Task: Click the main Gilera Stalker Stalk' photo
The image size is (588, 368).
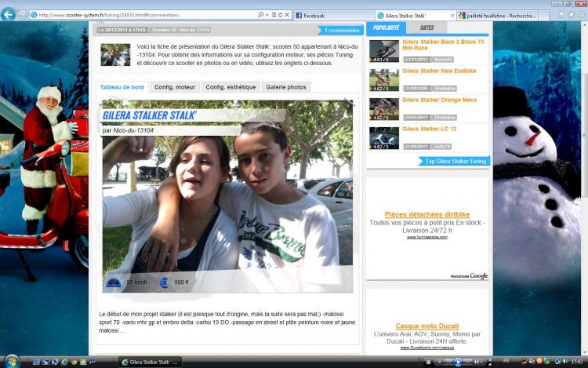Action: point(227,196)
